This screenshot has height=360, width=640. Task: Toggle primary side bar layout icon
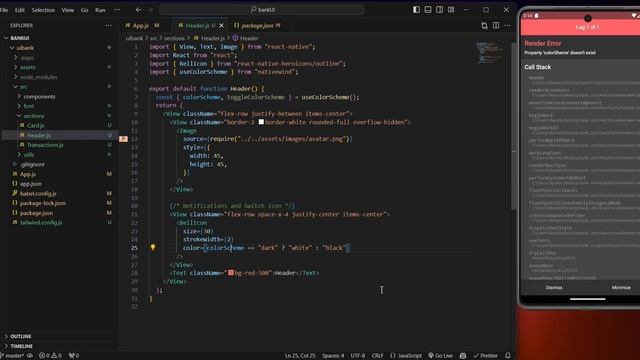pos(416,9)
